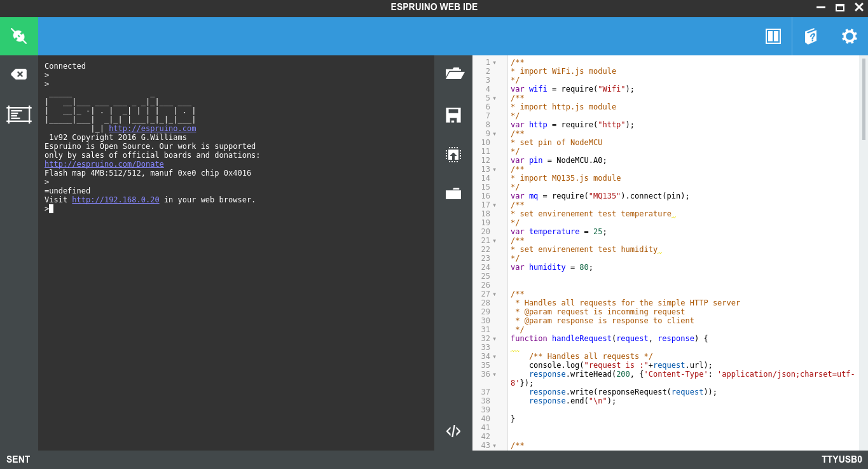Click 'import WiFi.js module' comment
This screenshot has width=868, height=469.
pos(563,71)
